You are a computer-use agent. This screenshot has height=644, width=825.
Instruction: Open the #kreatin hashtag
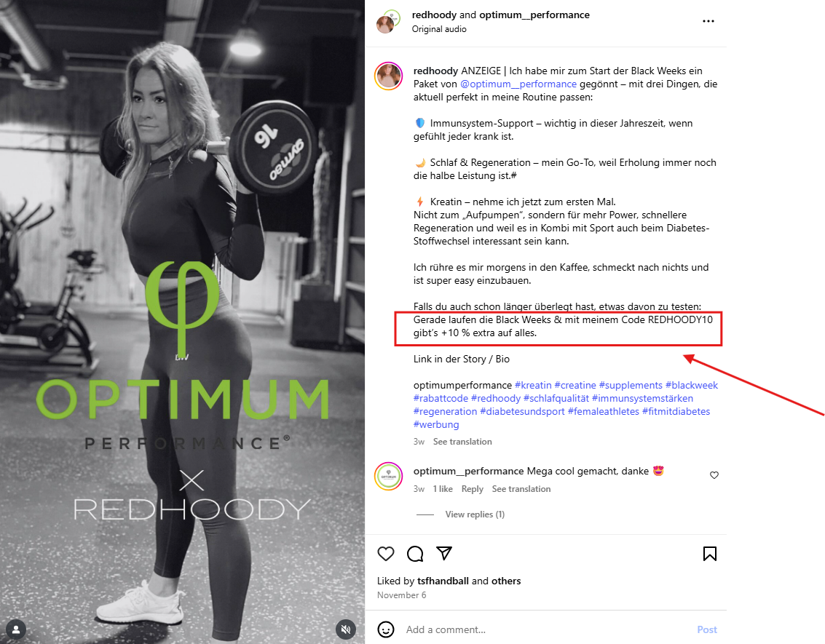tap(533, 386)
